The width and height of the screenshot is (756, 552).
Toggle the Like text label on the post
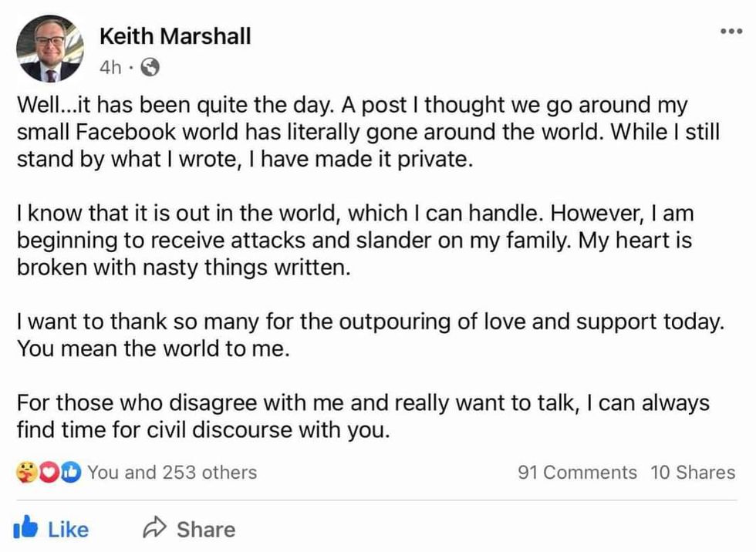click(68, 530)
